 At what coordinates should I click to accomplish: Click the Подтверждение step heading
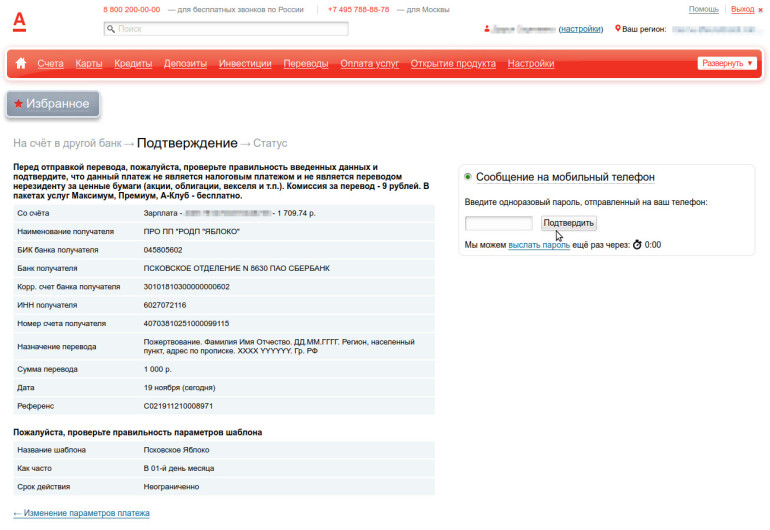pos(187,143)
